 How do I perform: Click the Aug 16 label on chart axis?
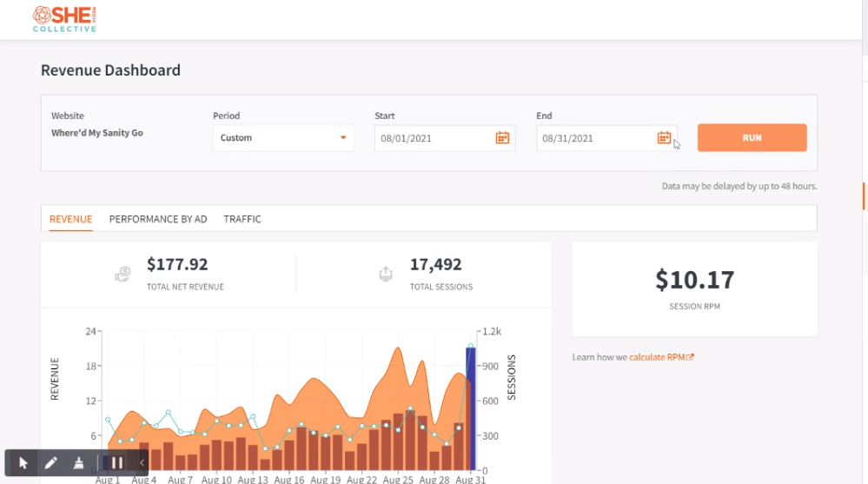point(289,480)
